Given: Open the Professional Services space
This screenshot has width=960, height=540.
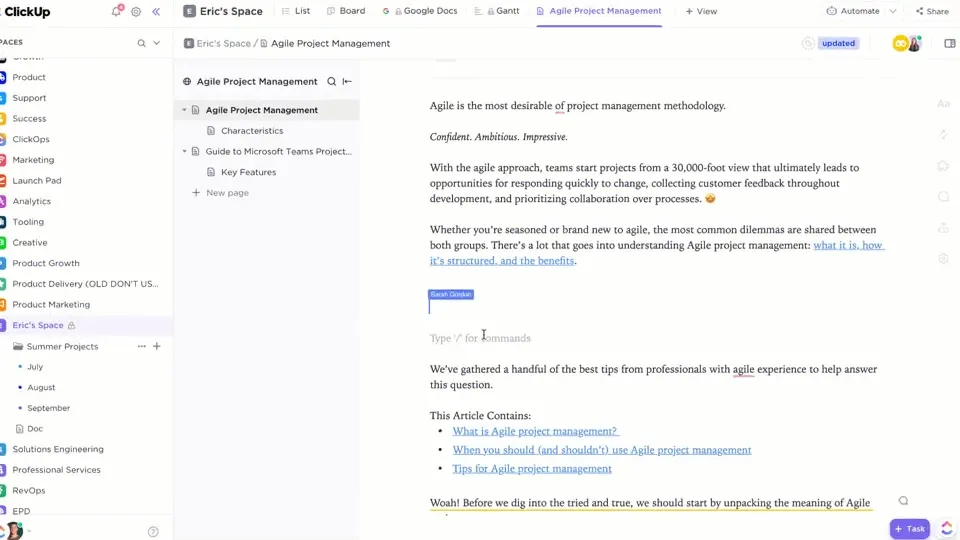Looking at the screenshot, I should 56,470.
